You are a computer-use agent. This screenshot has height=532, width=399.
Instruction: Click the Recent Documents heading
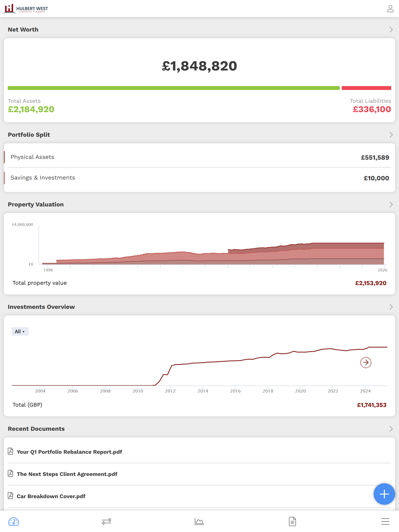[36, 429]
